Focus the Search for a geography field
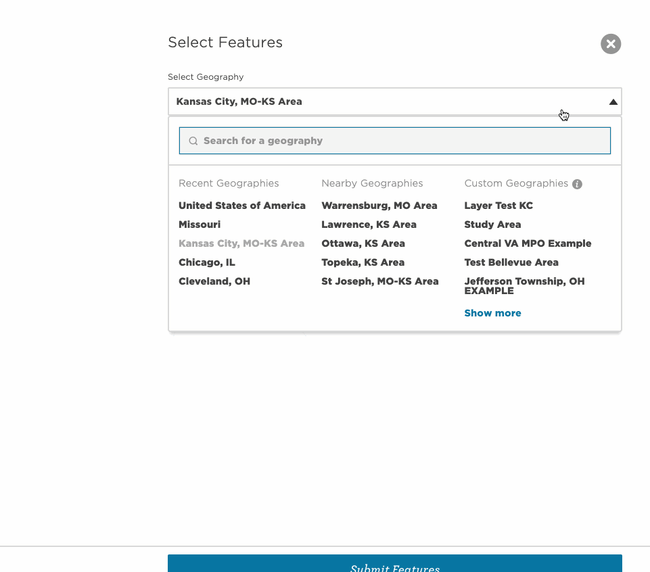The image size is (650, 572). tap(395, 141)
